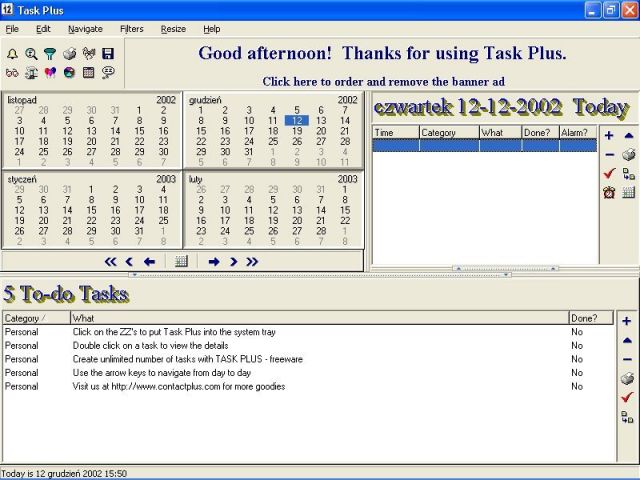Click the move task icon in the day panel
Screen dimensions: 640x480
[x=629, y=174]
